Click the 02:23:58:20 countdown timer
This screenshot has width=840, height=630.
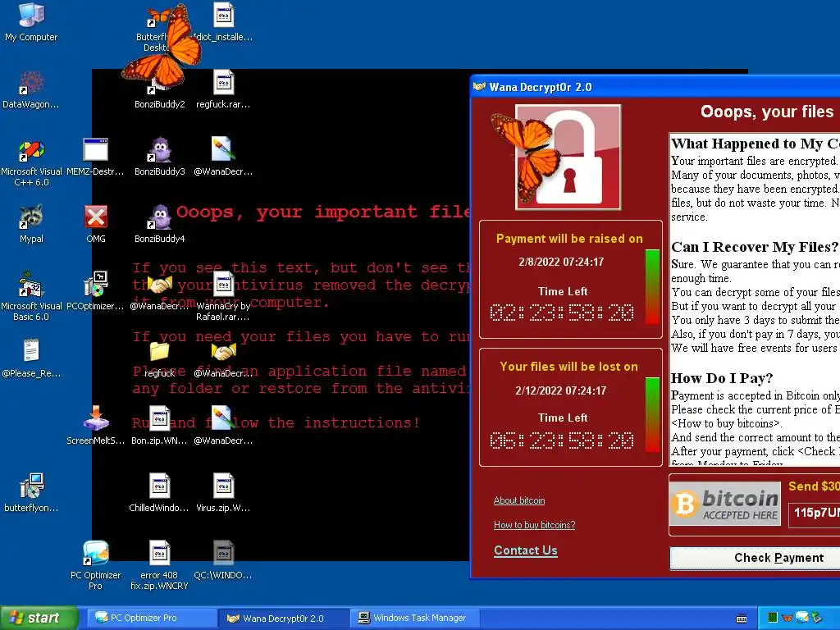coord(561,313)
